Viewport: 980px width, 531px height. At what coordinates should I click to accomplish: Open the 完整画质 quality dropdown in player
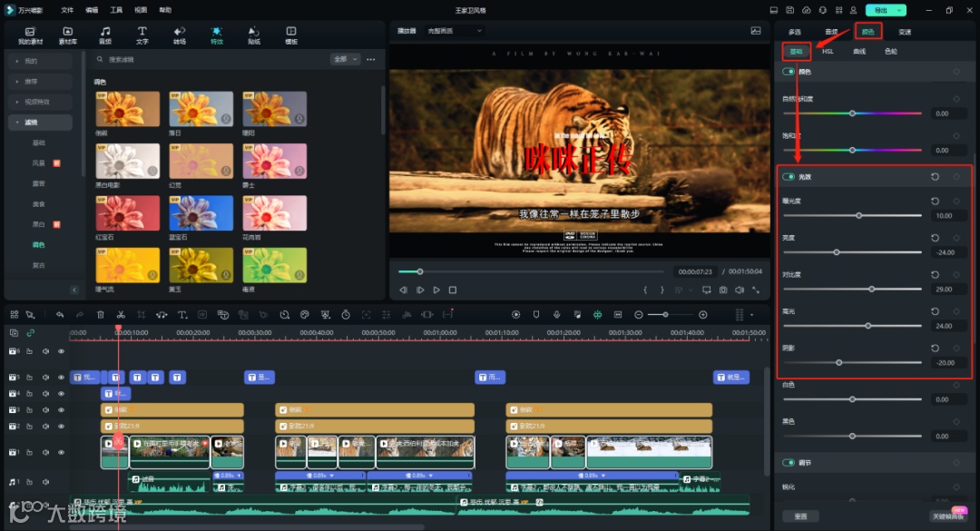pos(456,31)
